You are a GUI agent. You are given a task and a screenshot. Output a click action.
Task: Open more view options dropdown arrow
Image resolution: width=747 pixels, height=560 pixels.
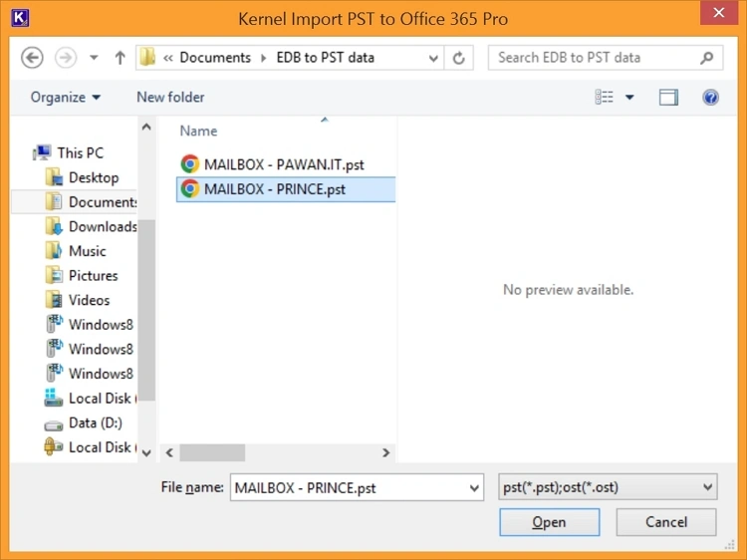click(629, 98)
